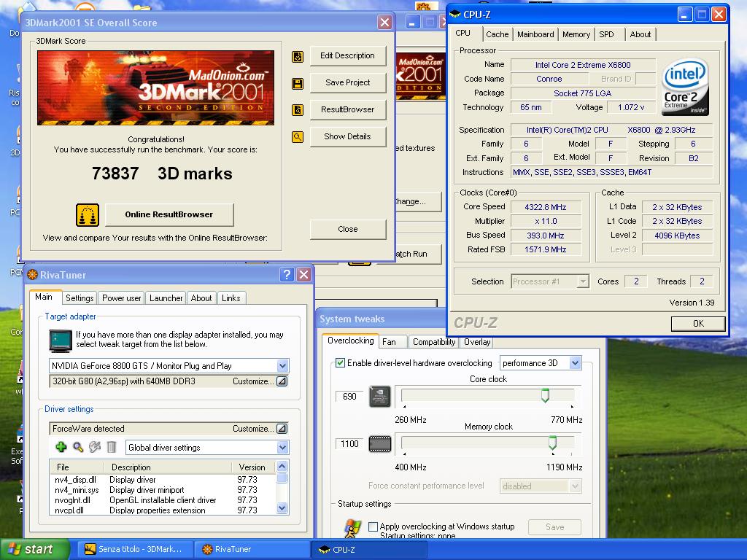The image size is (747, 560).
Task: Switch to CPU-Z SPD tab
Action: [606, 34]
